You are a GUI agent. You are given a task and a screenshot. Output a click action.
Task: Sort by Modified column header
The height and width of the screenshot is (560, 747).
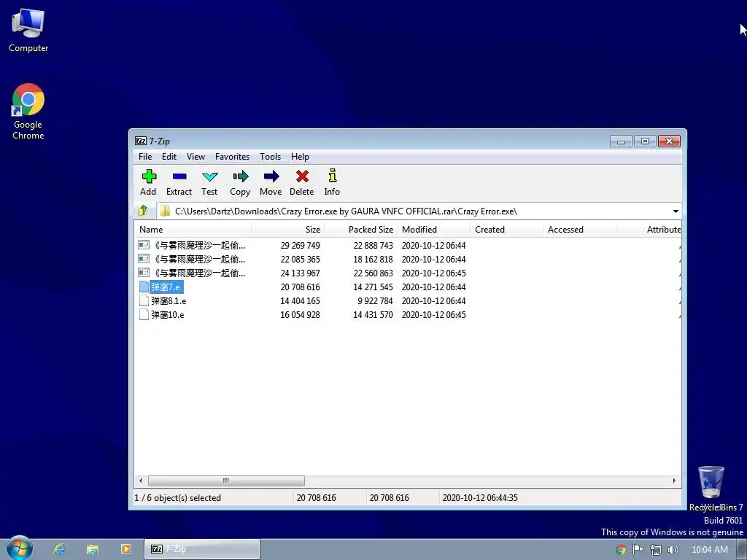click(433, 230)
